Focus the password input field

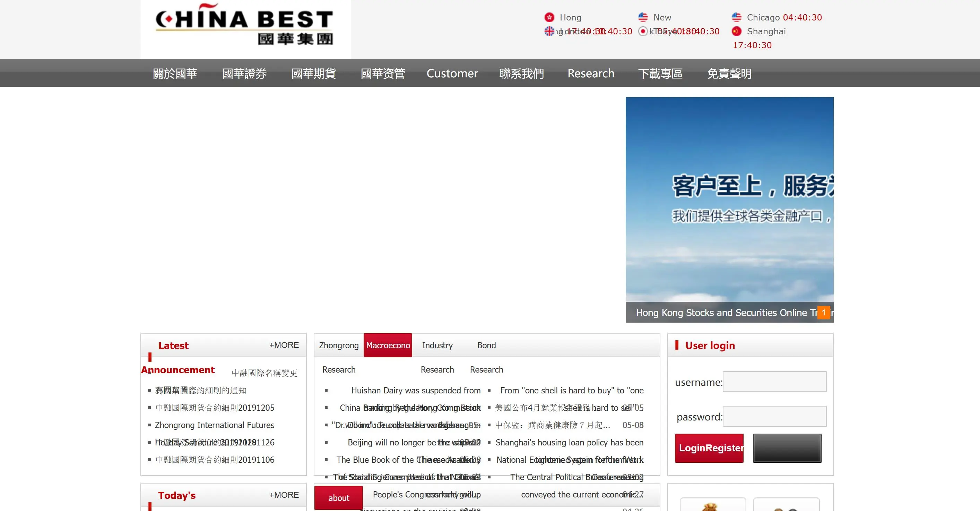[774, 416]
